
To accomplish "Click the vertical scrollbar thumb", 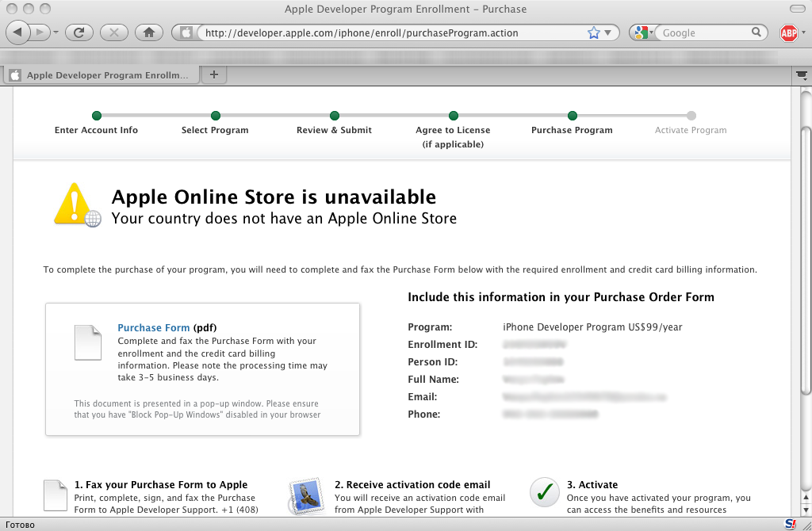I will [x=806, y=259].
